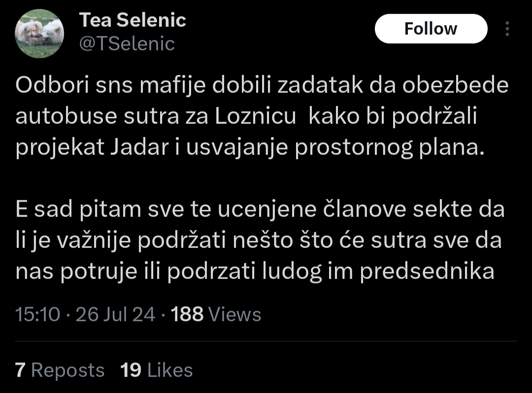Show the 7 Reposts list

coord(60,370)
